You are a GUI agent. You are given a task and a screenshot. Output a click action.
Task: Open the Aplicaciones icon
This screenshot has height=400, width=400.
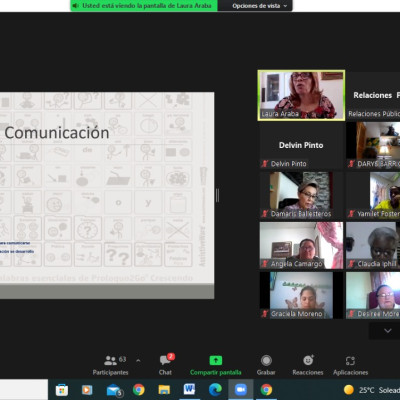(x=350, y=361)
